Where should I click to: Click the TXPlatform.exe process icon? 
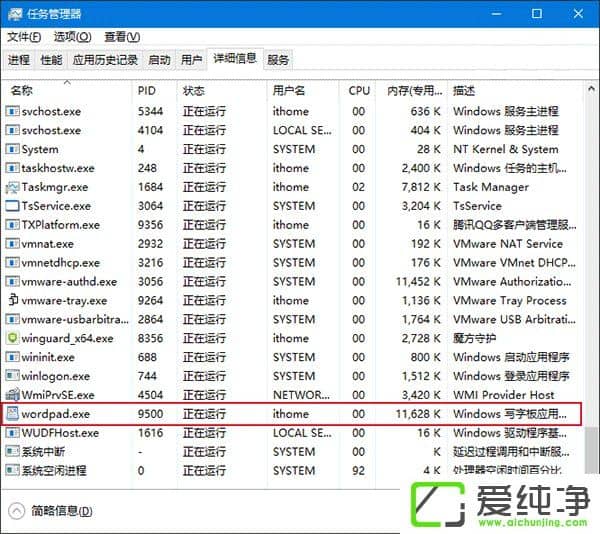(12, 225)
